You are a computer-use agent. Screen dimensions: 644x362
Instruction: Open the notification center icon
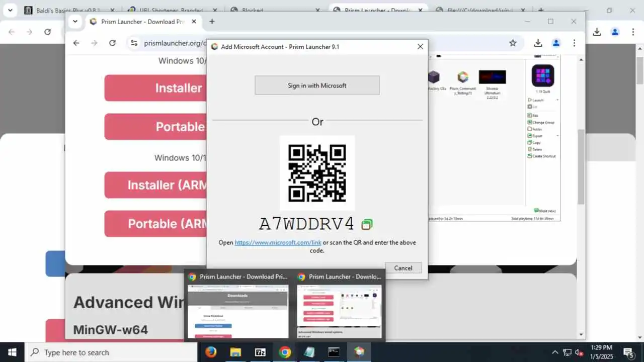[628, 352]
